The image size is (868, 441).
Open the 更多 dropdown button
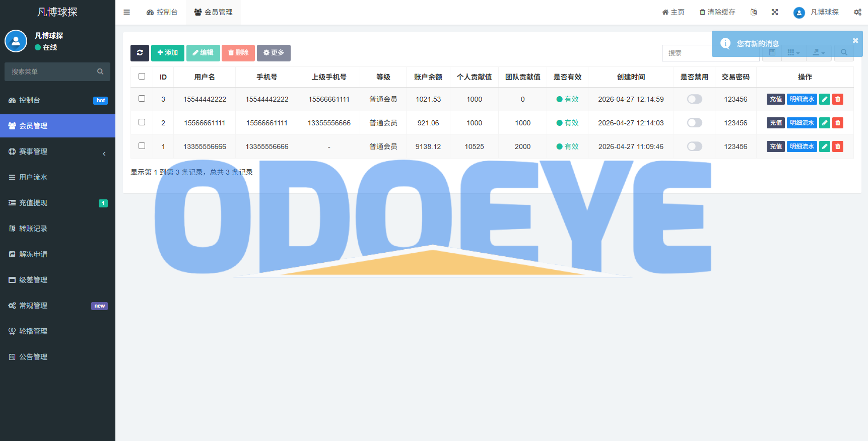[274, 53]
